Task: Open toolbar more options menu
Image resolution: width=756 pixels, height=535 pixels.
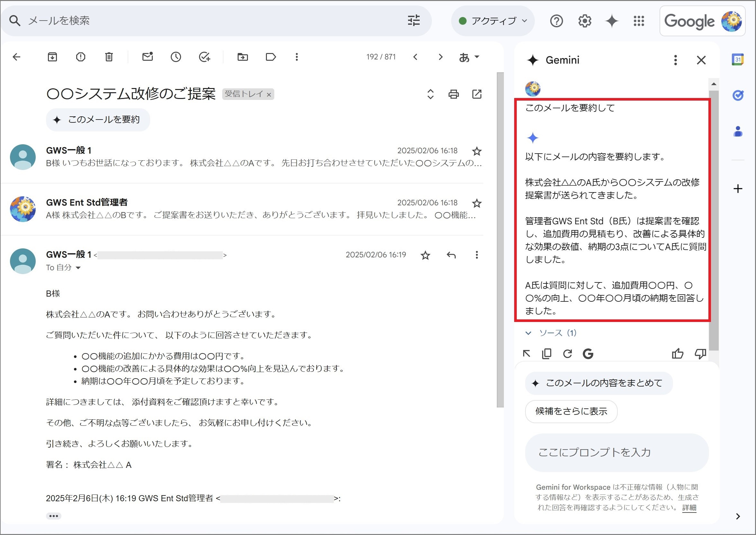Action: [x=297, y=57]
